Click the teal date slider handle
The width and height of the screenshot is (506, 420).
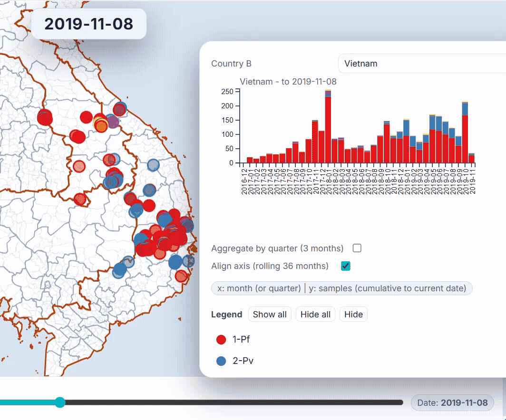pyautogui.click(x=60, y=402)
